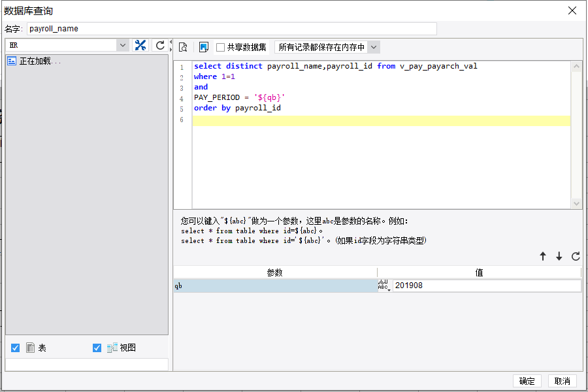
Task: Click the 'order by payroll_id' SQL line
Action: [x=237, y=108]
